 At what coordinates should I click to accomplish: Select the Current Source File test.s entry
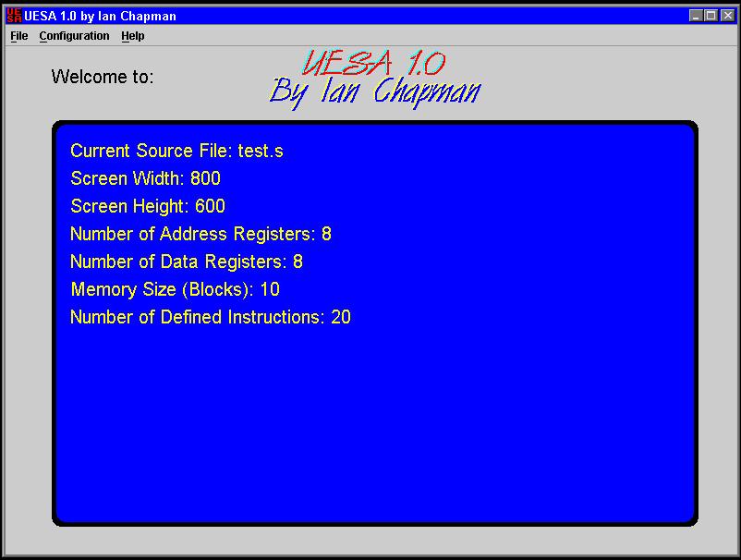click(176, 151)
